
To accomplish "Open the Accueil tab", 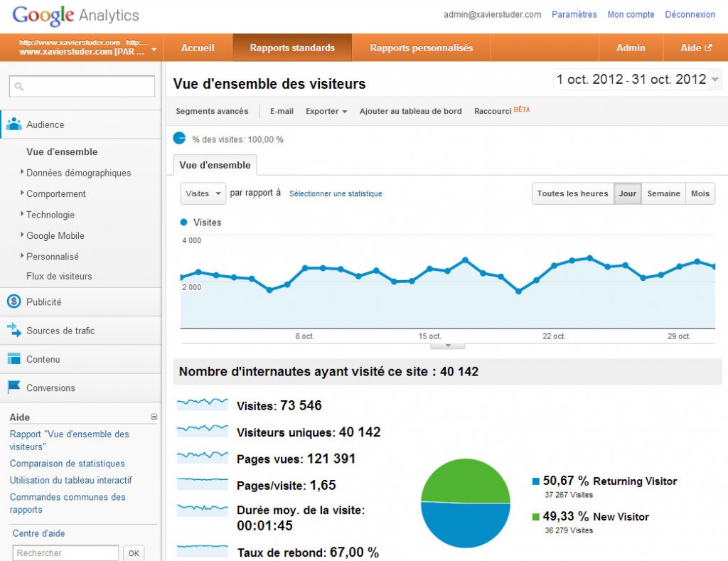I will (198, 48).
